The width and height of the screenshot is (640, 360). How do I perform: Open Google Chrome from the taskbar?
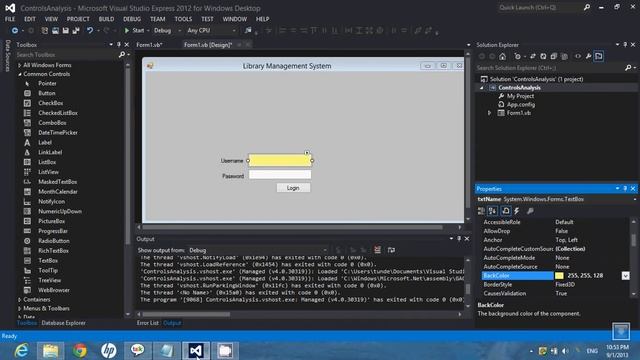tap(80, 351)
